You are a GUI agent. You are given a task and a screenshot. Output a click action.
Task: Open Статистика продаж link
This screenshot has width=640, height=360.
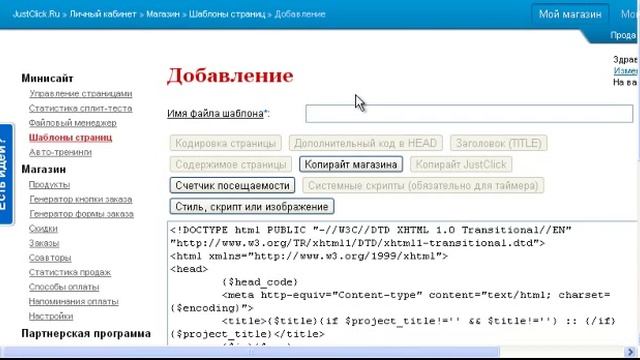70,272
